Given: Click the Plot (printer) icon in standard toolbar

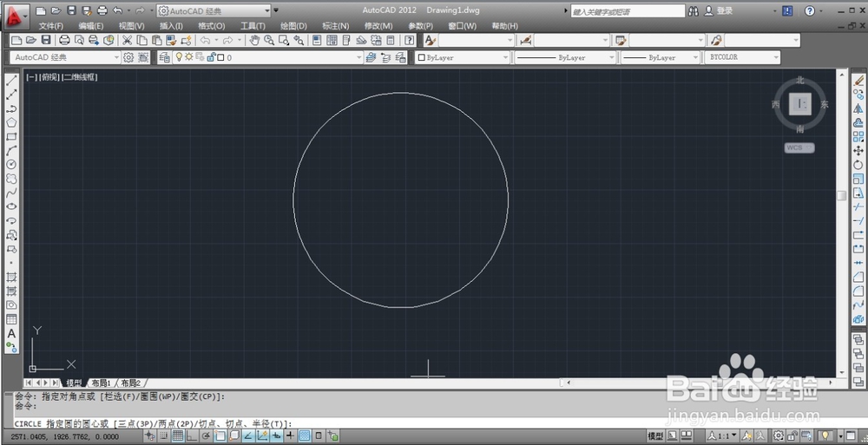Looking at the screenshot, I should pos(65,40).
